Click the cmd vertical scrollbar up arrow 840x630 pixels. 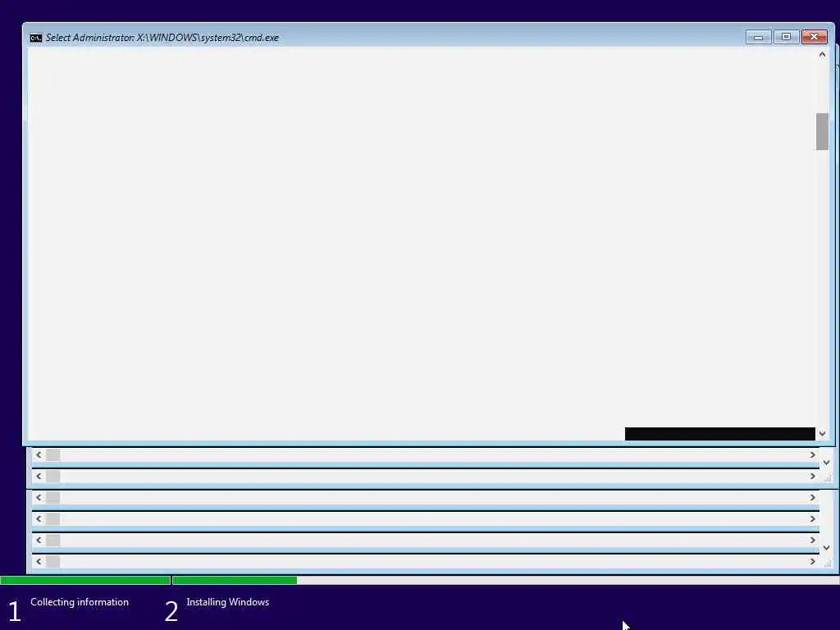822,54
